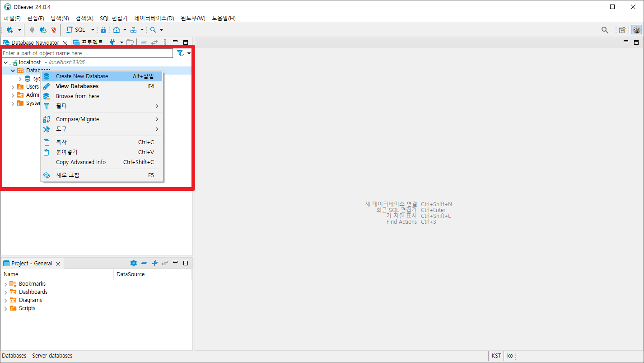Viewport: 644px width, 363px height.
Task: Click the Project panel blue plus icon
Action: pyautogui.click(x=154, y=263)
